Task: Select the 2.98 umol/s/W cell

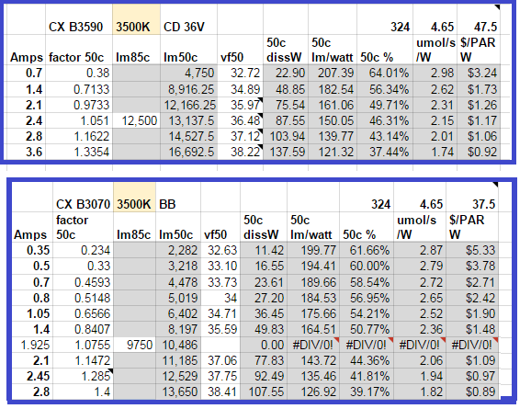Action: coord(435,73)
